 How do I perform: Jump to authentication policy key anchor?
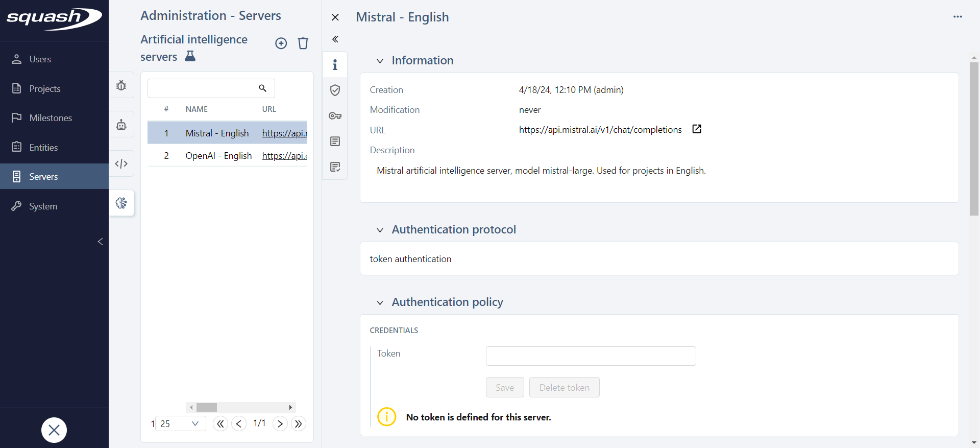pyautogui.click(x=335, y=116)
